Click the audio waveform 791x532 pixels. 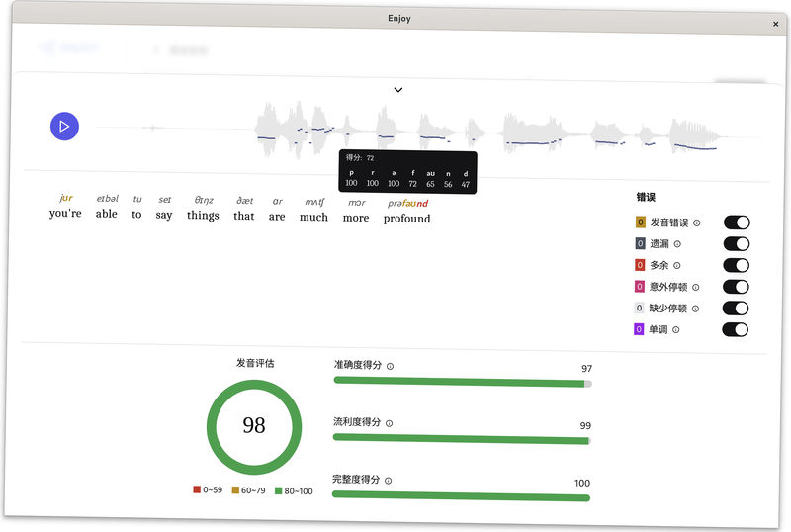point(428,132)
